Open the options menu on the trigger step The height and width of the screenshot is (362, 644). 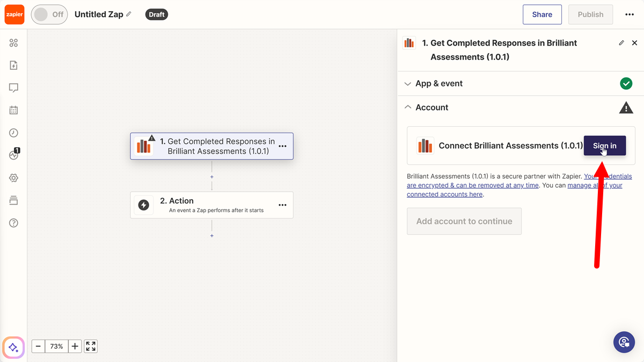pyautogui.click(x=282, y=146)
